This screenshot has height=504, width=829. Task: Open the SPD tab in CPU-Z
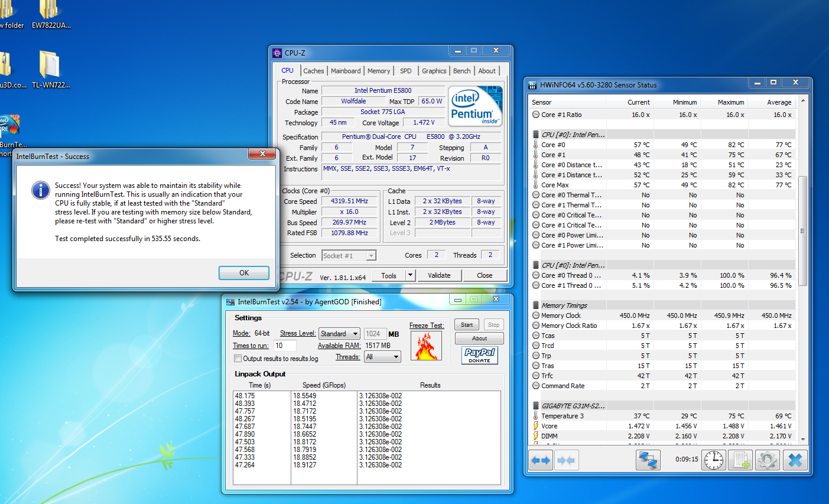click(406, 71)
